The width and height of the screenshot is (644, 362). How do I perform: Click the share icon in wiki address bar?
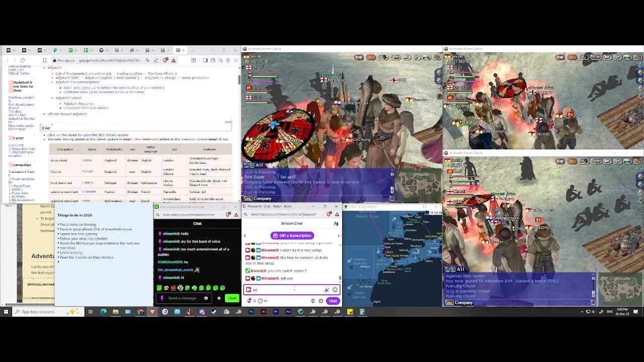point(156,60)
